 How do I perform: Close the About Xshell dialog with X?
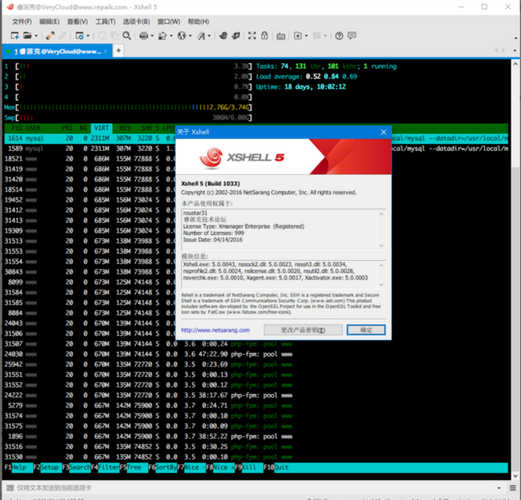[x=383, y=132]
